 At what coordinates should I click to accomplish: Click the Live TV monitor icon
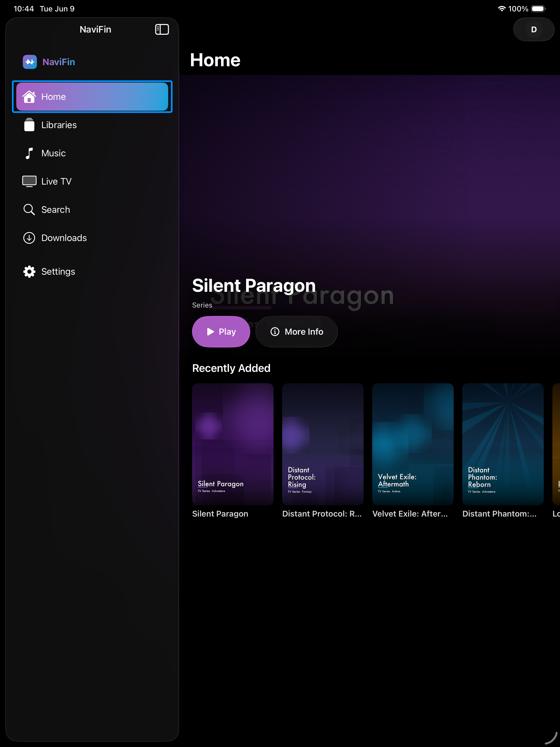(29, 181)
